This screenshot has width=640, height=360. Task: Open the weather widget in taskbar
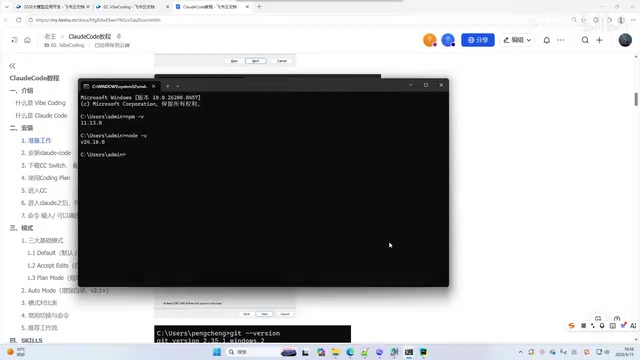16,352
